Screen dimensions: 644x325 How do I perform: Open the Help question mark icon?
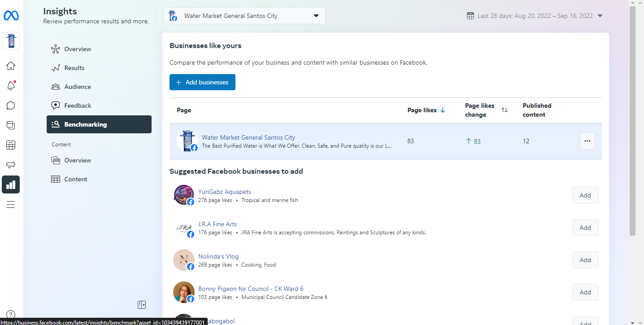(x=11, y=315)
